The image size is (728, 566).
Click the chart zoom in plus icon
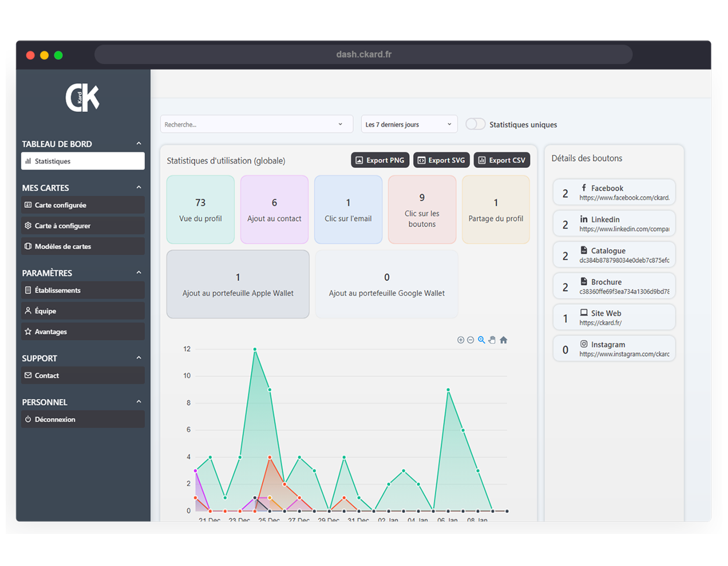[460, 340]
